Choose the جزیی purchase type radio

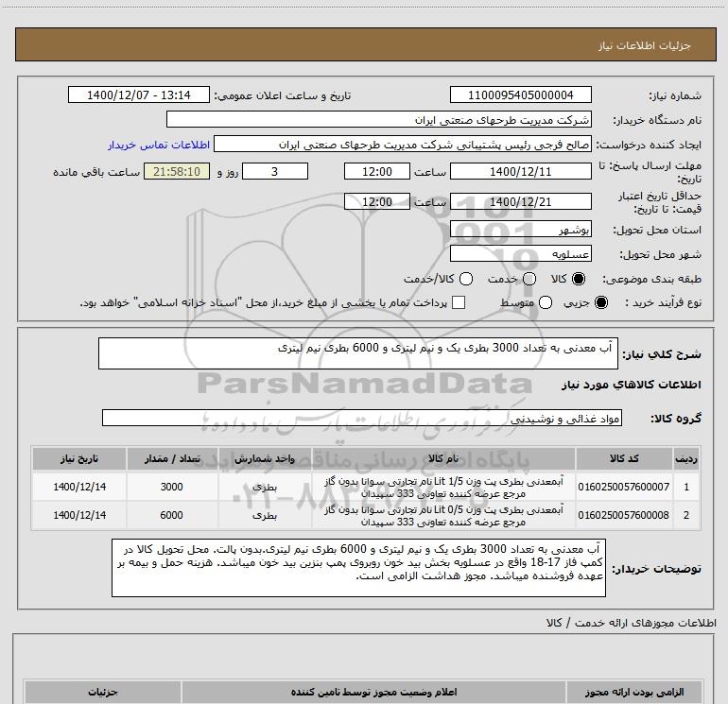[x=600, y=303]
